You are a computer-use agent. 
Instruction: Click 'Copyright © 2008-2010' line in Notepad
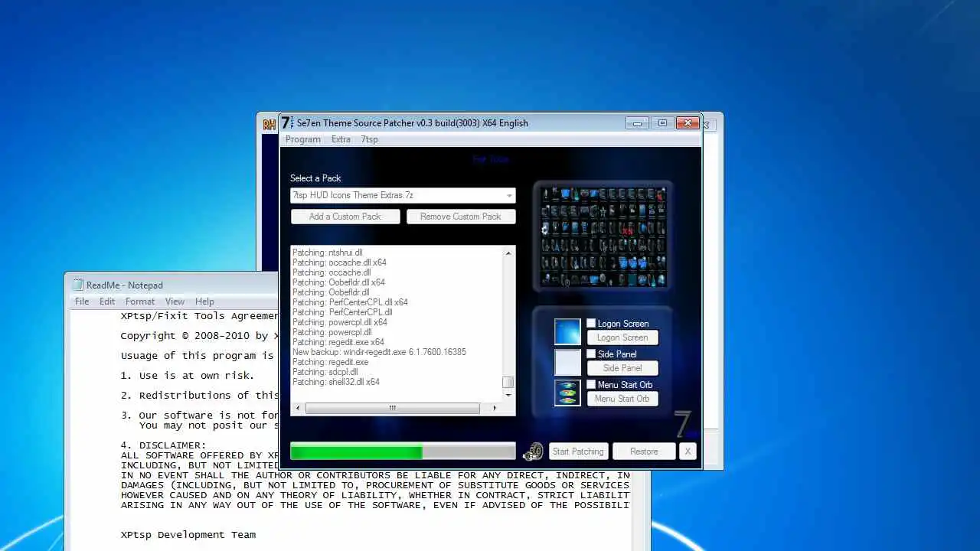(199, 335)
